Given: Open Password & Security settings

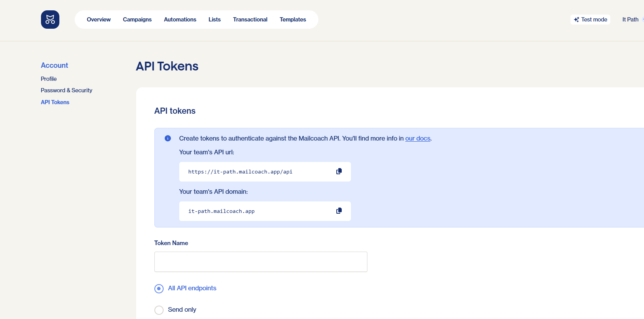Looking at the screenshot, I should pos(67,90).
